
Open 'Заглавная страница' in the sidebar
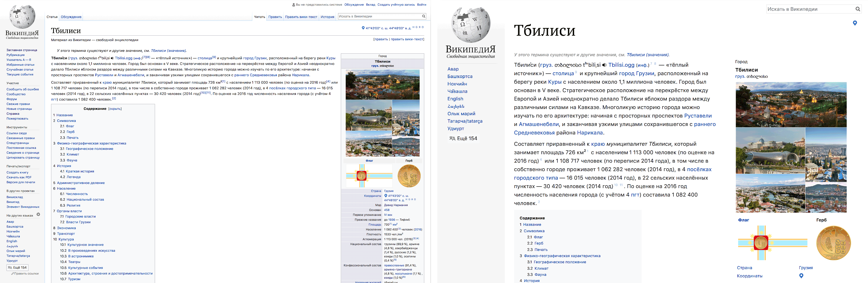pos(22,50)
